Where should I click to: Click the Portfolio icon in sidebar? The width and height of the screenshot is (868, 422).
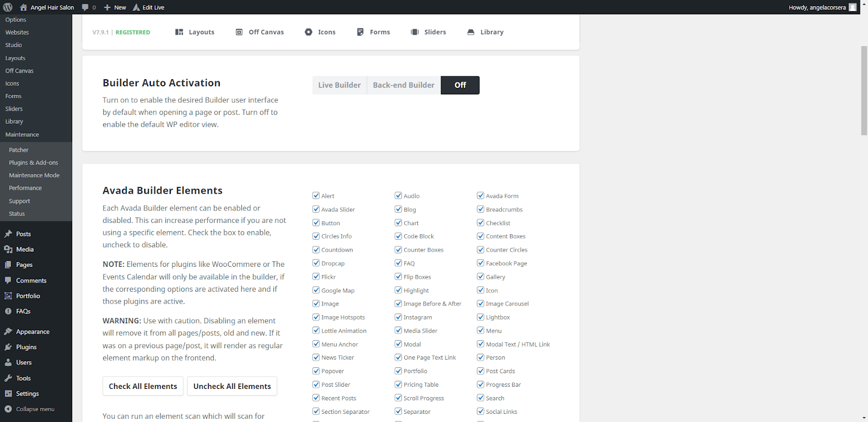click(8, 296)
